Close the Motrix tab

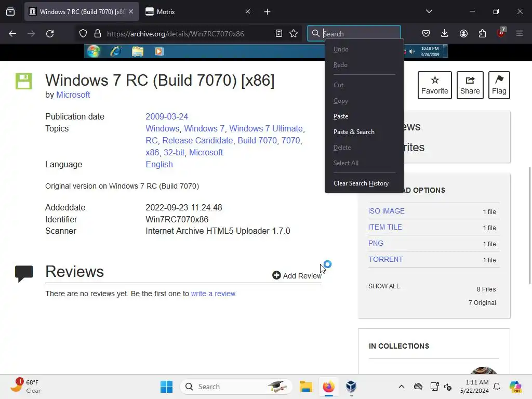tap(248, 11)
